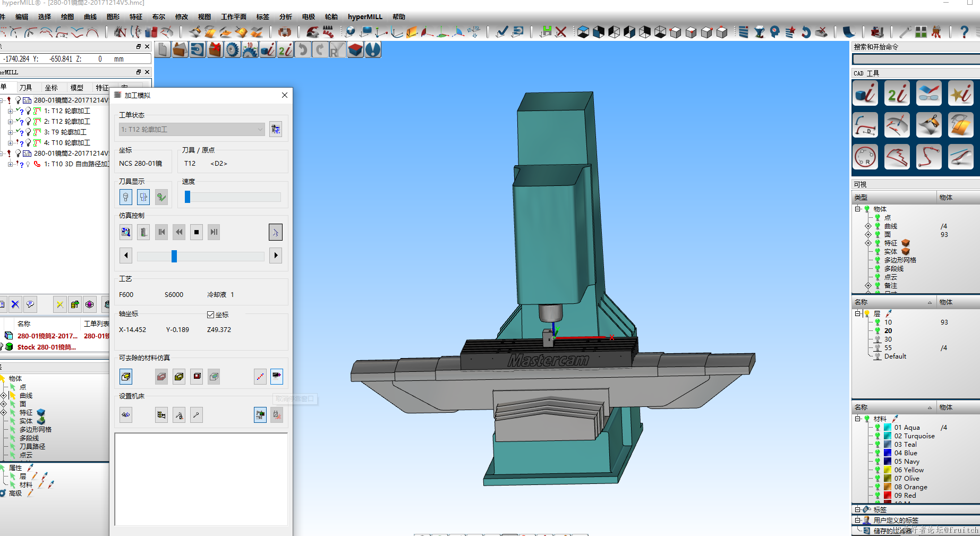Click the new document icon in toolbar
The width and height of the screenshot is (980, 536).
(163, 50)
